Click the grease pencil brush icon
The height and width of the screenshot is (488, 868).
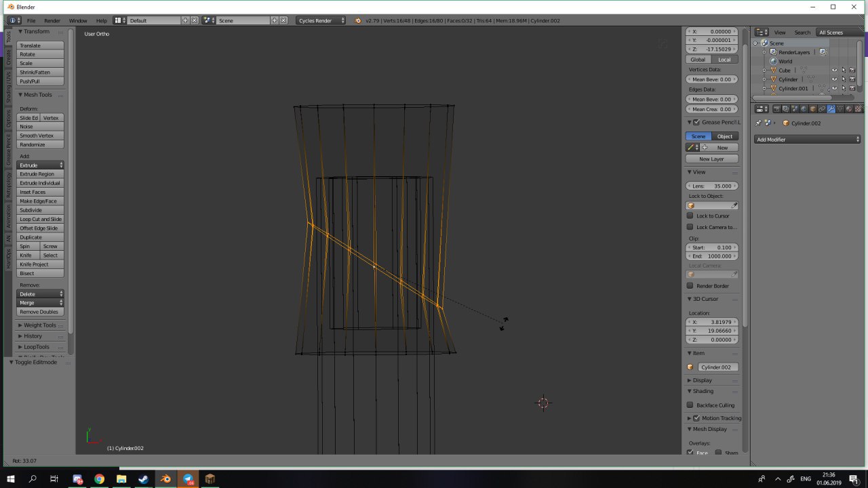click(x=692, y=147)
